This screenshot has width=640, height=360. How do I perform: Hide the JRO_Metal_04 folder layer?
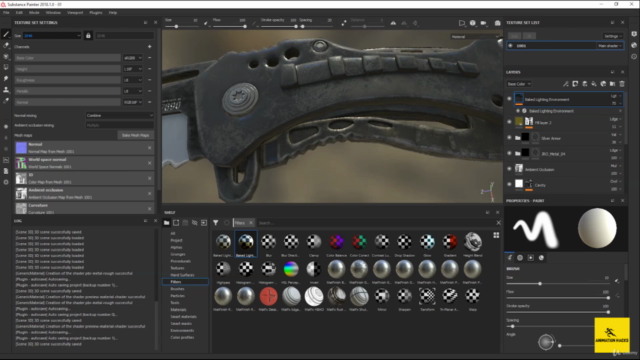(509, 153)
